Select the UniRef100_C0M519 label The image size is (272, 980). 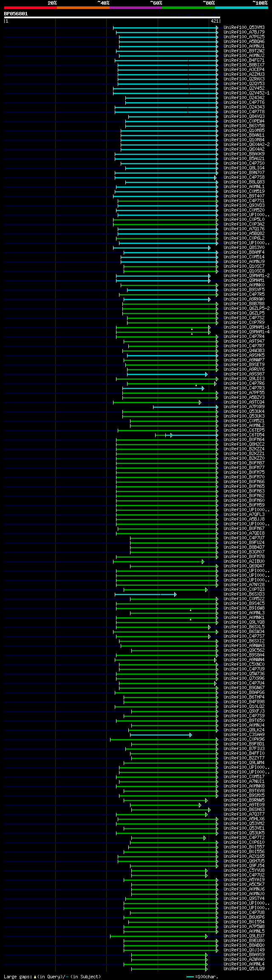point(244,192)
